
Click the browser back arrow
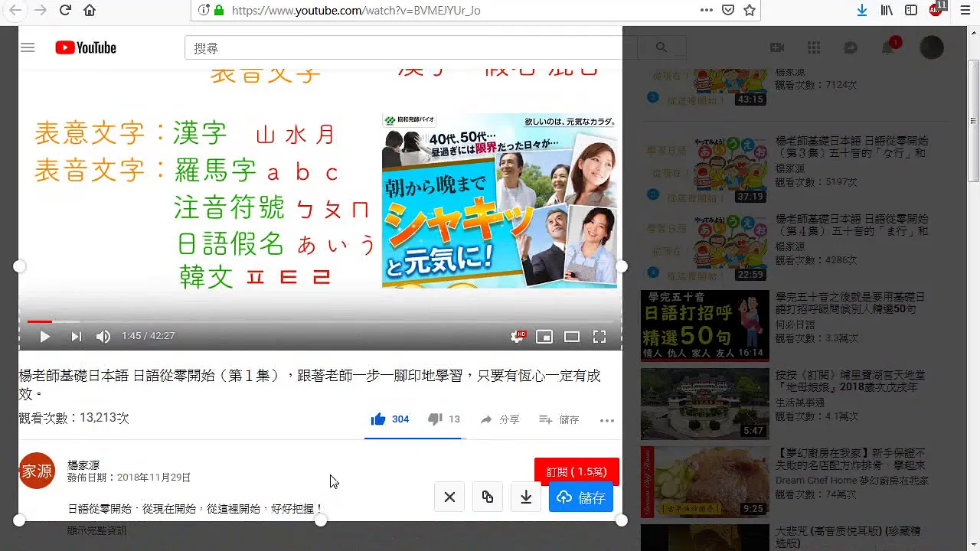(15, 10)
